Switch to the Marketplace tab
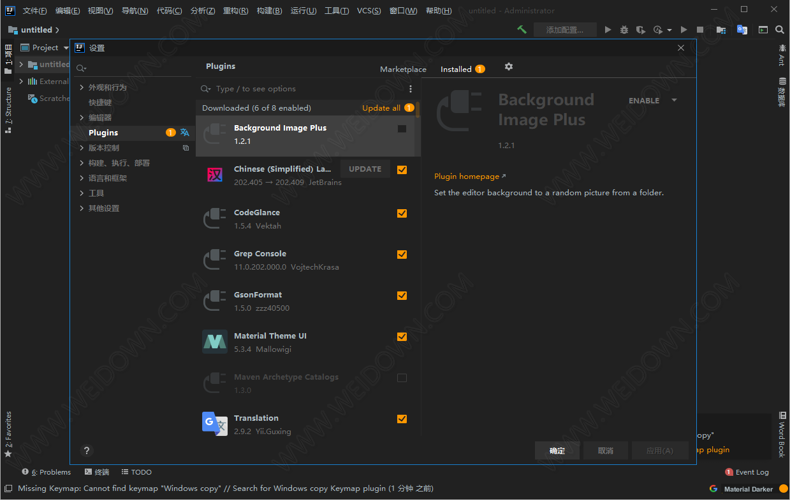 coord(403,69)
